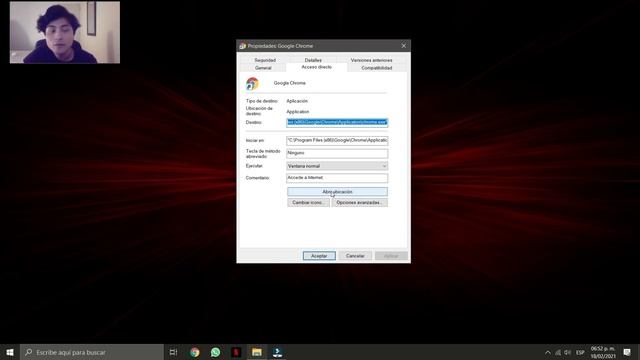Confirm with the Aceptar button
This screenshot has width=640, height=360.
click(319, 256)
